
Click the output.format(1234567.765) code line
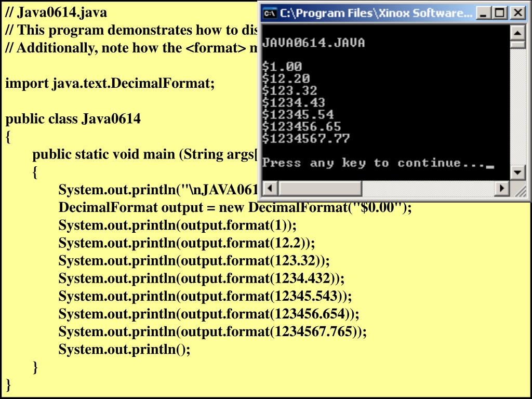[212, 331]
